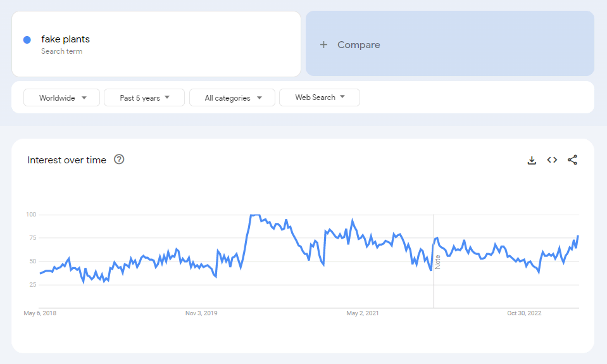Expand the Web Search type dropdown
Image resolution: width=607 pixels, height=364 pixels.
point(320,97)
